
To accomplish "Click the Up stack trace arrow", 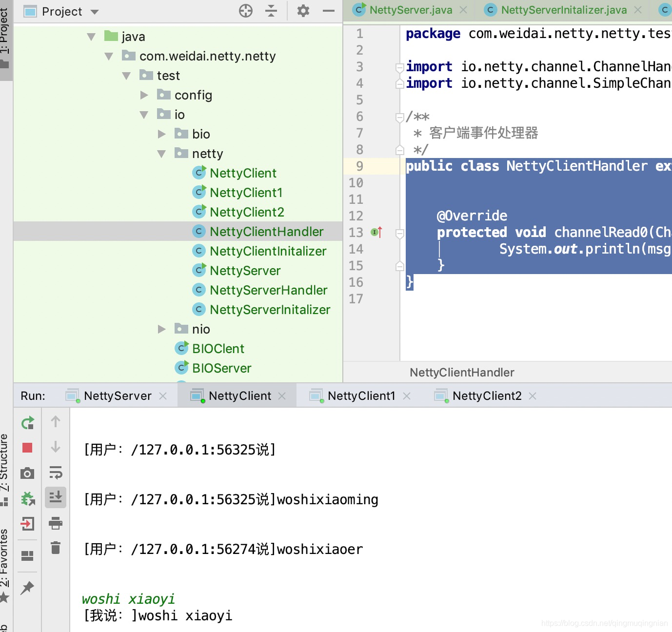I will (x=56, y=422).
